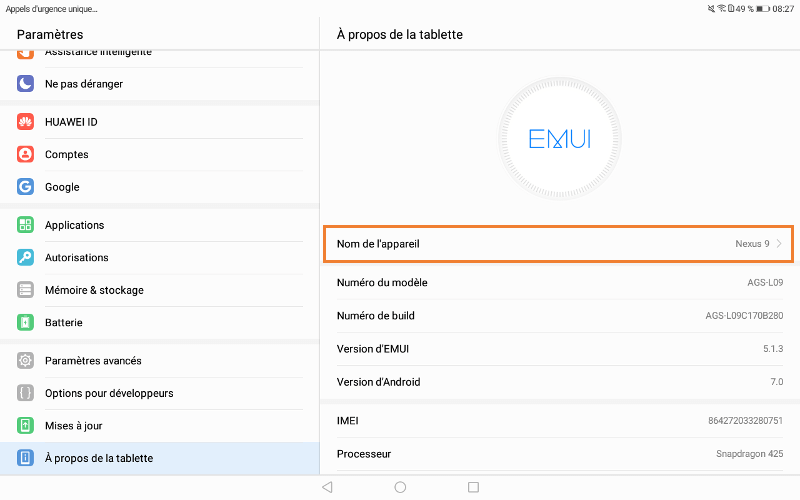
Task: Tap the Mémoire & stockage icon
Action: click(x=25, y=290)
